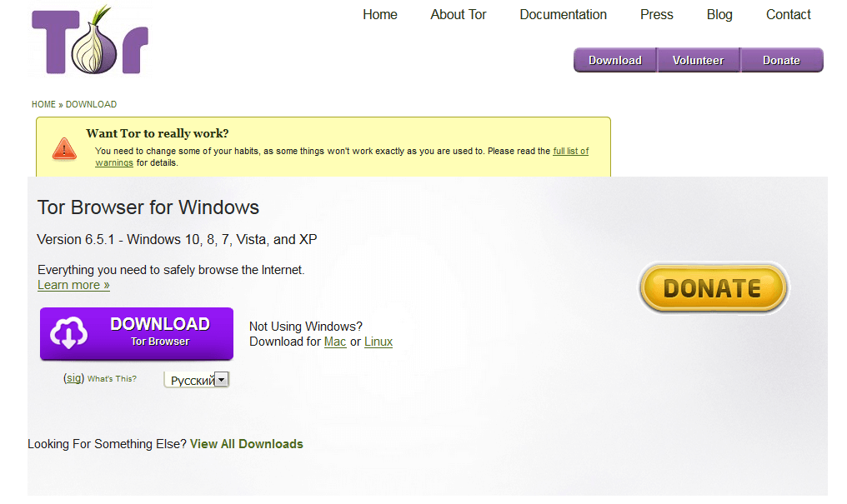Follow the Learn more link
The width and height of the screenshot is (847, 504).
point(73,285)
